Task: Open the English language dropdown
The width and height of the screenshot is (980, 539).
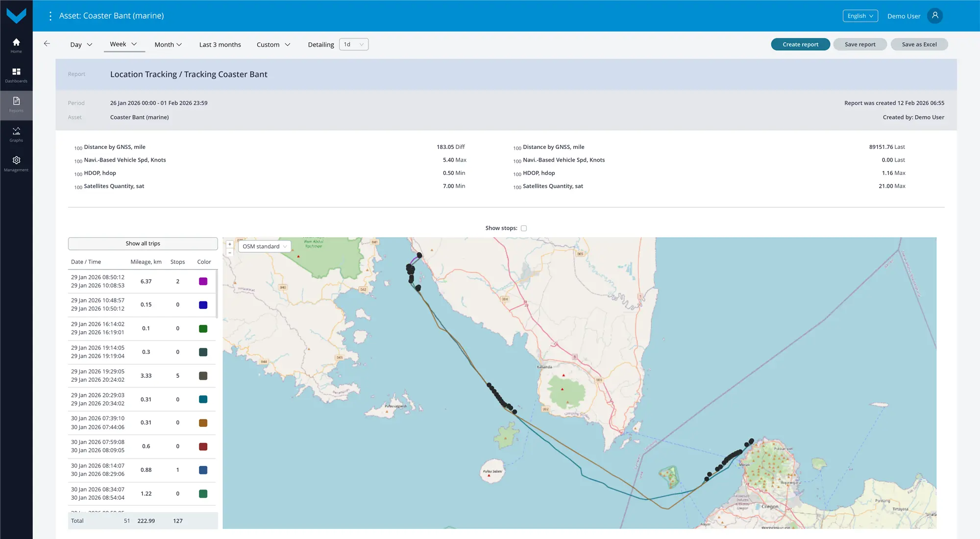Action: [860, 16]
